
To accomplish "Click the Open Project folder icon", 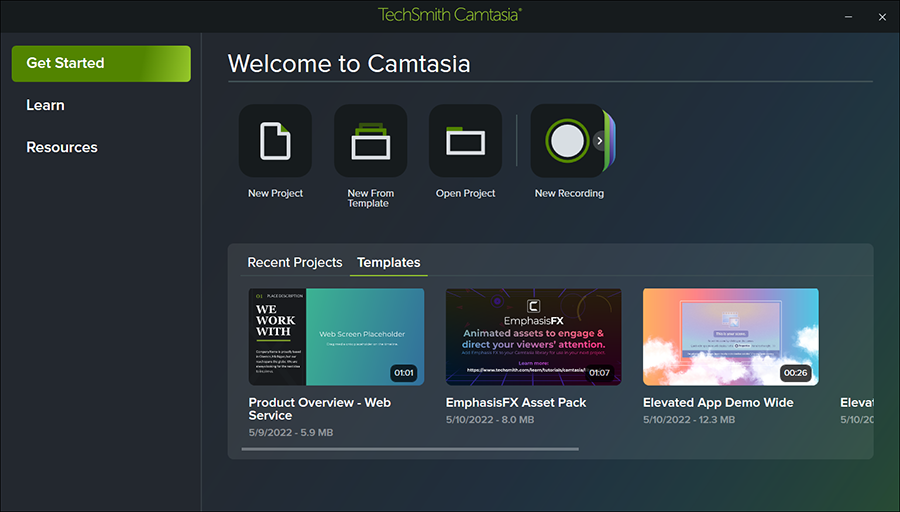I will [465, 141].
